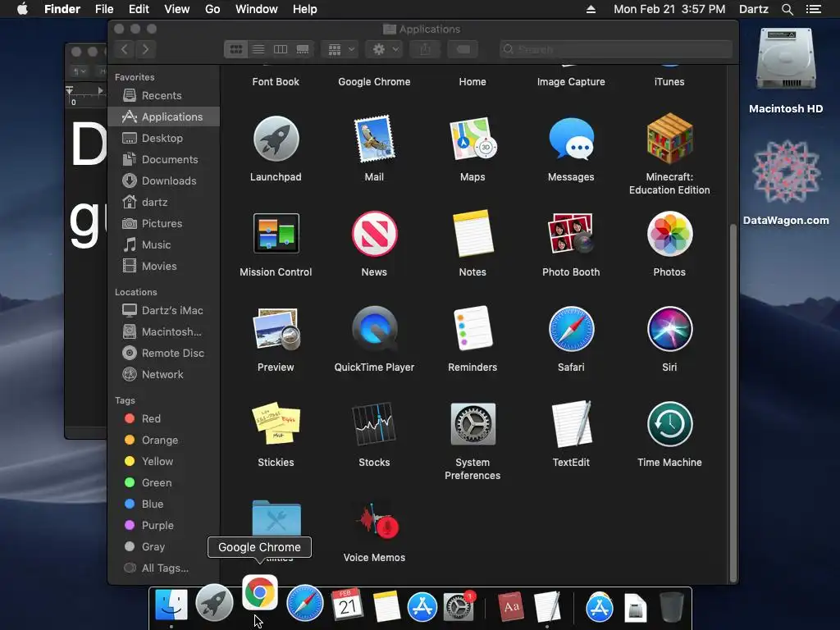The image size is (840, 630).
Task: Open the Photos application icon
Action: pos(669,234)
